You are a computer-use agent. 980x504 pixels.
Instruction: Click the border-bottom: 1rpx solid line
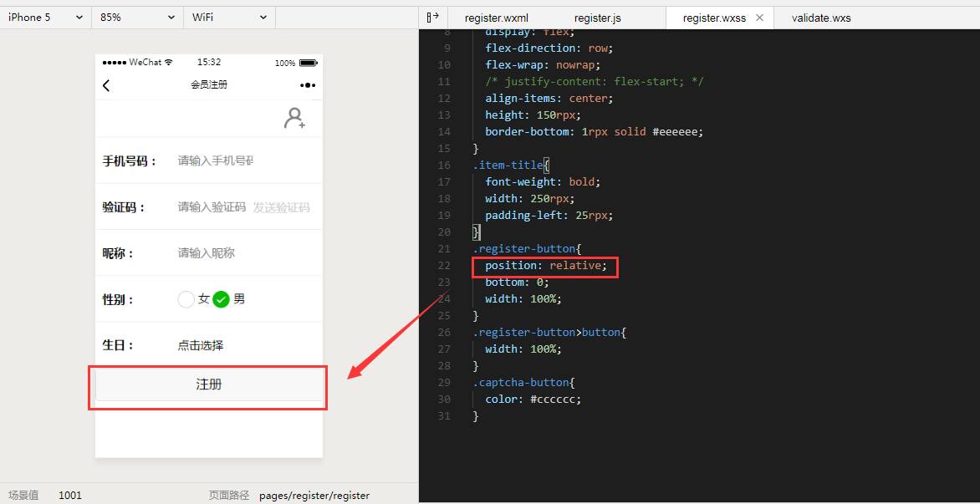[x=595, y=132]
